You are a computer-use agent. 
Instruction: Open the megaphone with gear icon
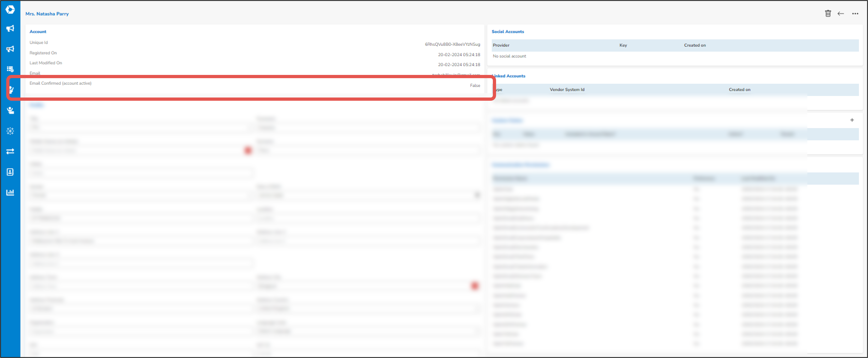coord(10,49)
